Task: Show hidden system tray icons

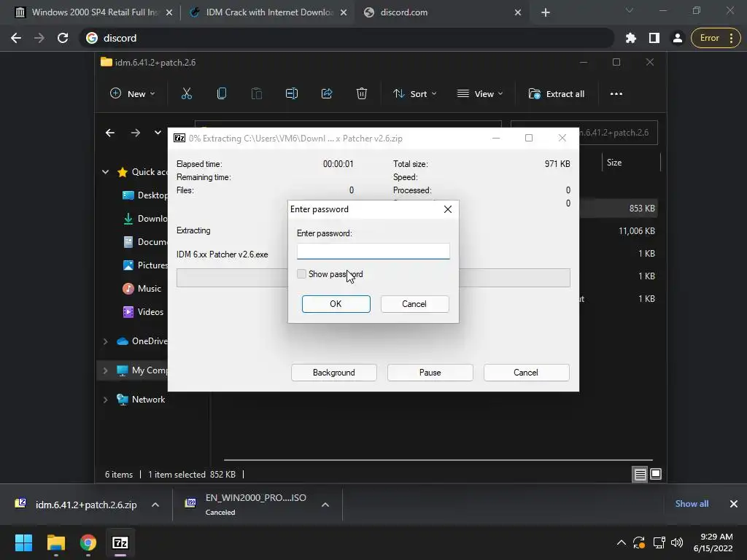Action: coord(622,542)
